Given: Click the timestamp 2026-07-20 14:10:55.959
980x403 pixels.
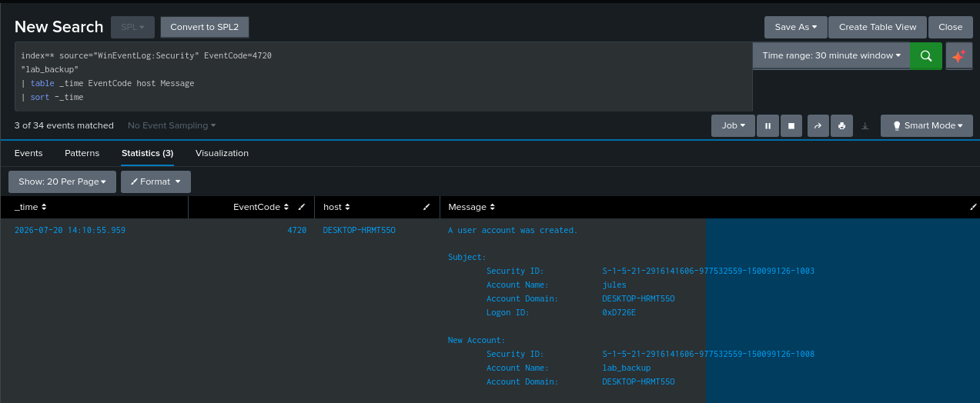Looking at the screenshot, I should coord(70,230).
